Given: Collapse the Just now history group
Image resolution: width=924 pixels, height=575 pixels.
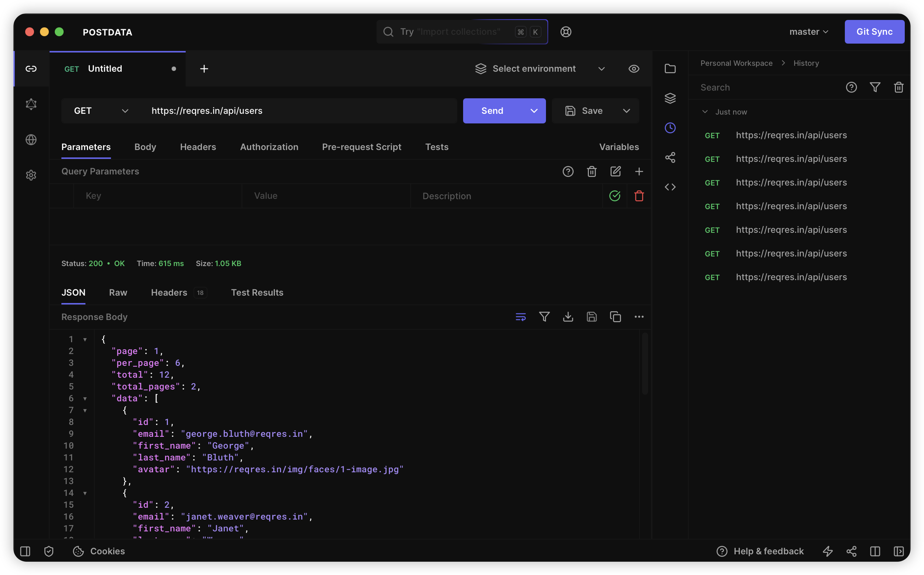Looking at the screenshot, I should point(705,112).
